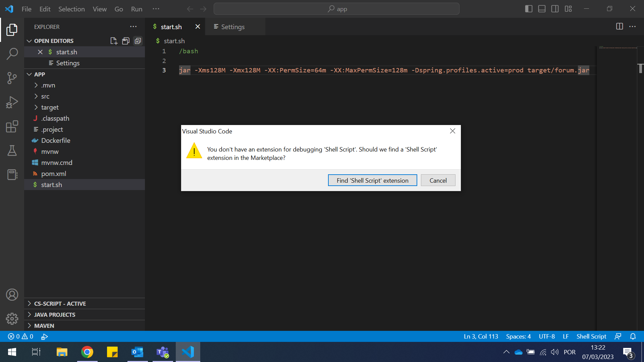Image resolution: width=644 pixels, height=362 pixels.
Task: Click Ln 3, Col 113 status entry
Action: [x=481, y=336]
